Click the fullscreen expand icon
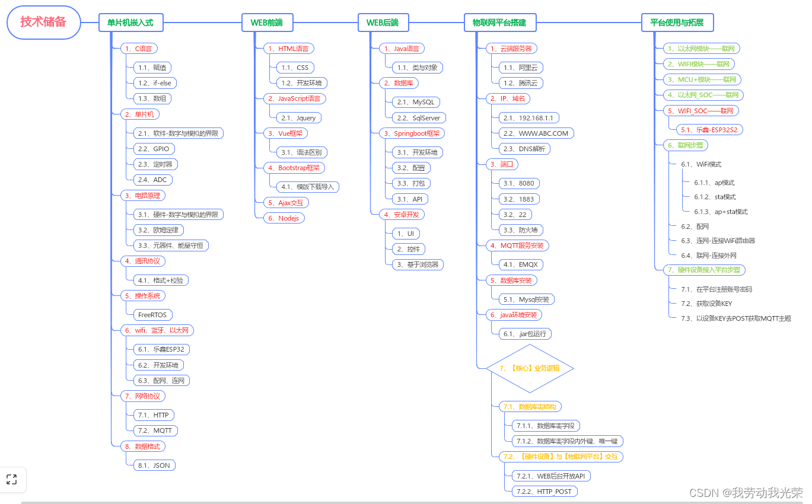The width and height of the screenshot is (812, 504). pos(11,479)
